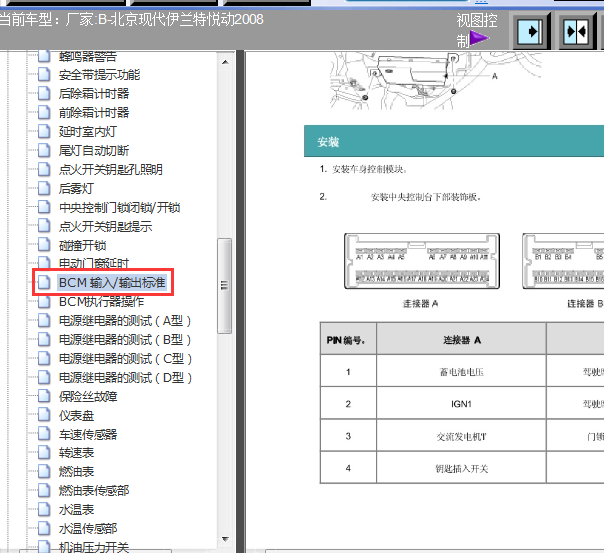This screenshot has height=553, width=604.
Task: Click document icon beside 水温表
Action: (x=44, y=509)
